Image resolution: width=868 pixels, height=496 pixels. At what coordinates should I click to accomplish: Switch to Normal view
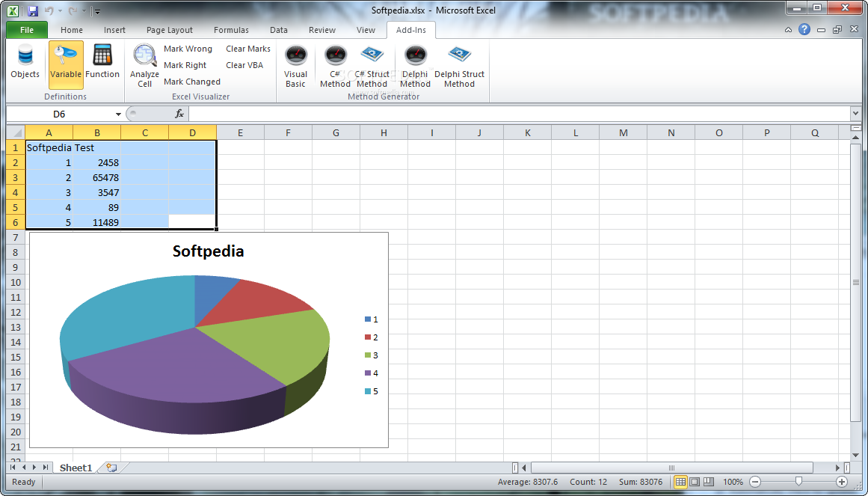[x=680, y=482]
